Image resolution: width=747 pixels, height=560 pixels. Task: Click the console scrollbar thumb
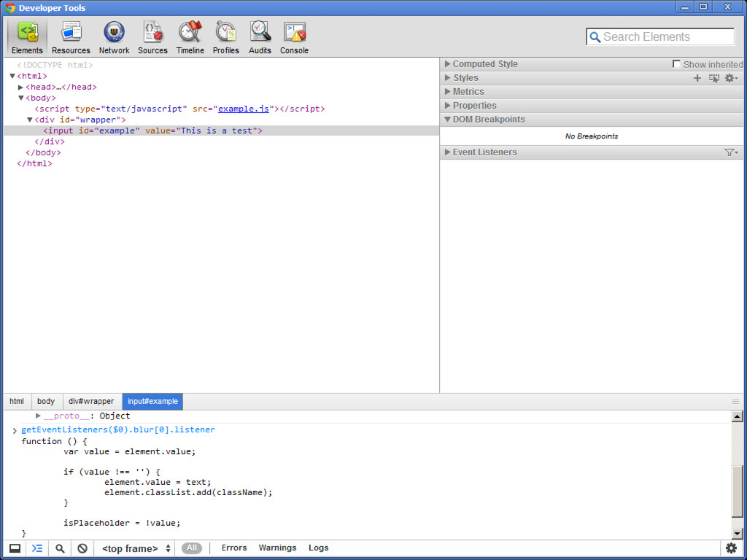click(x=737, y=491)
